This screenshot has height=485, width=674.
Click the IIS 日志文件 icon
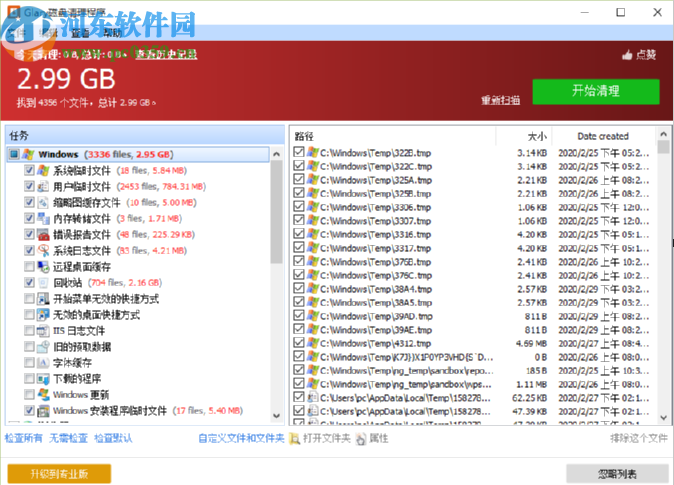point(43,331)
